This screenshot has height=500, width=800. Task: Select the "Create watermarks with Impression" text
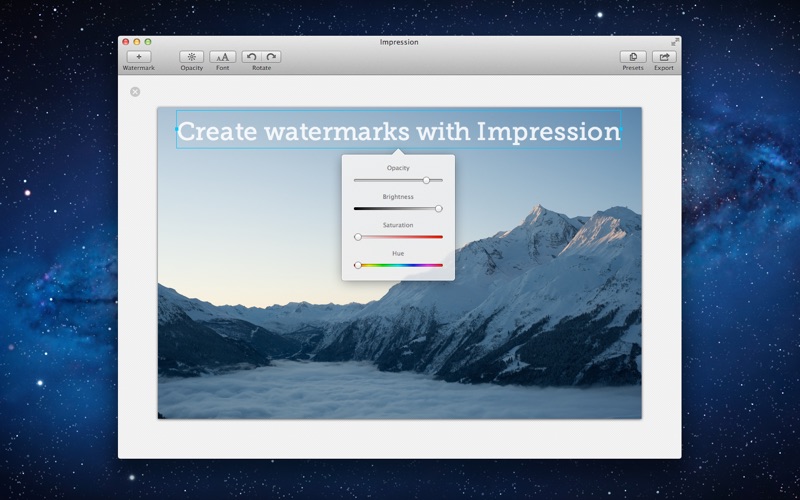[398, 131]
